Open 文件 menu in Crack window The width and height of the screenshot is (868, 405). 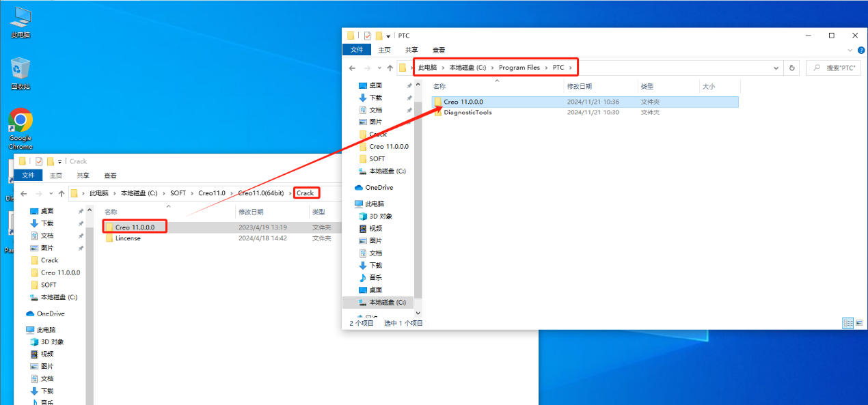point(28,176)
